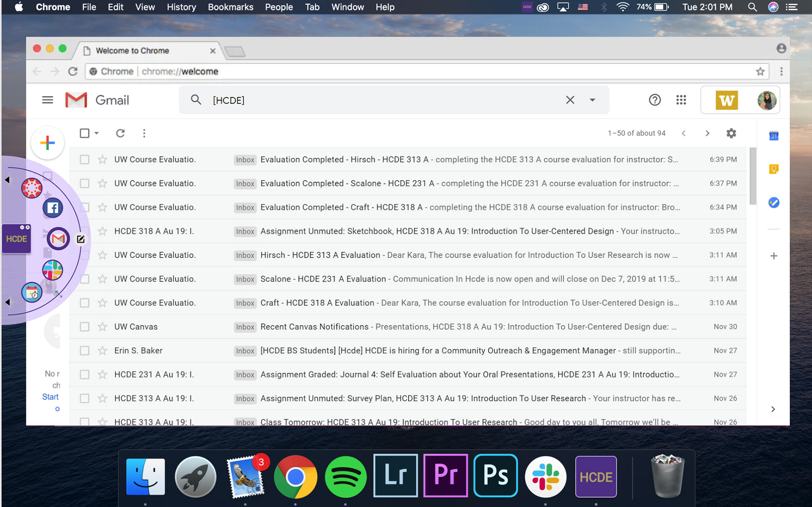Check the Hirsch HCDE 313 A Evaluation Completed email
This screenshot has height=507, width=812.
click(85, 160)
